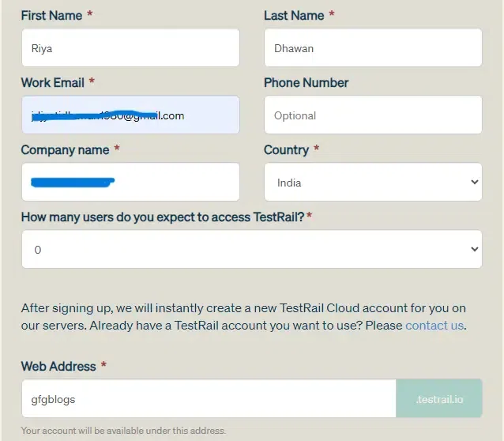Follow the contact us link
This screenshot has width=504, height=441.
pos(434,326)
